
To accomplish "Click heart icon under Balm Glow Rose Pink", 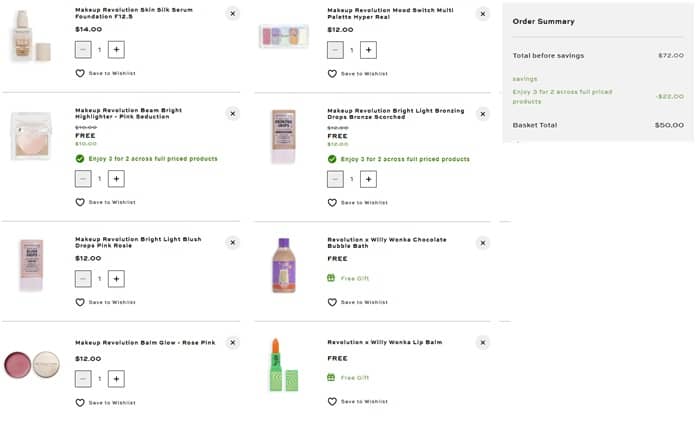I will pos(80,402).
